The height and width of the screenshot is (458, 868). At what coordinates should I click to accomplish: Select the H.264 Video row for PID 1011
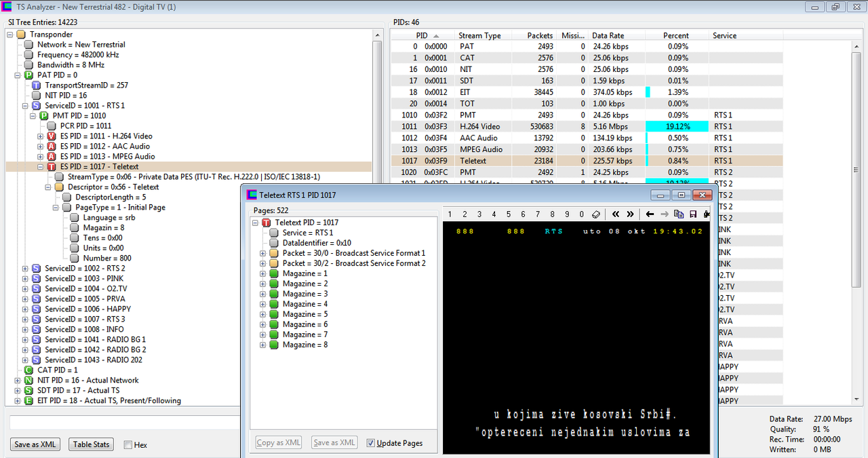(587, 126)
